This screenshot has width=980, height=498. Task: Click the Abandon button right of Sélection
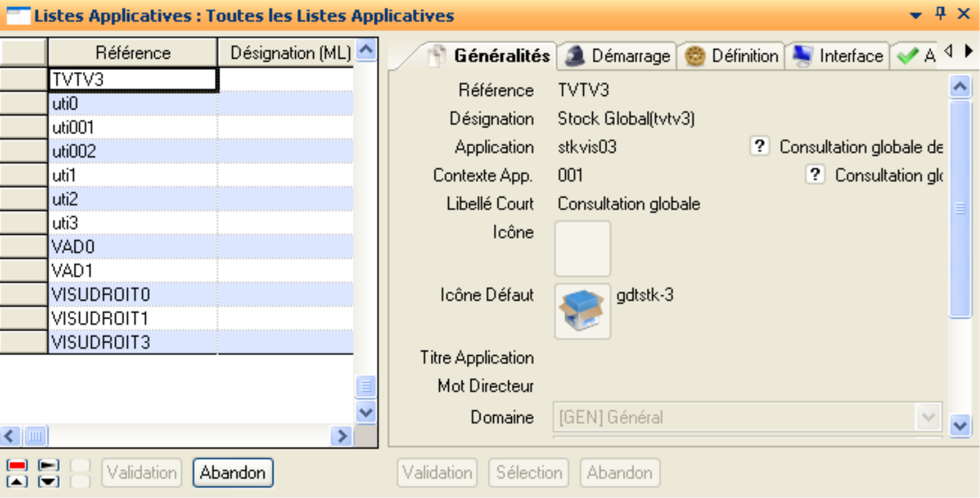click(620, 473)
